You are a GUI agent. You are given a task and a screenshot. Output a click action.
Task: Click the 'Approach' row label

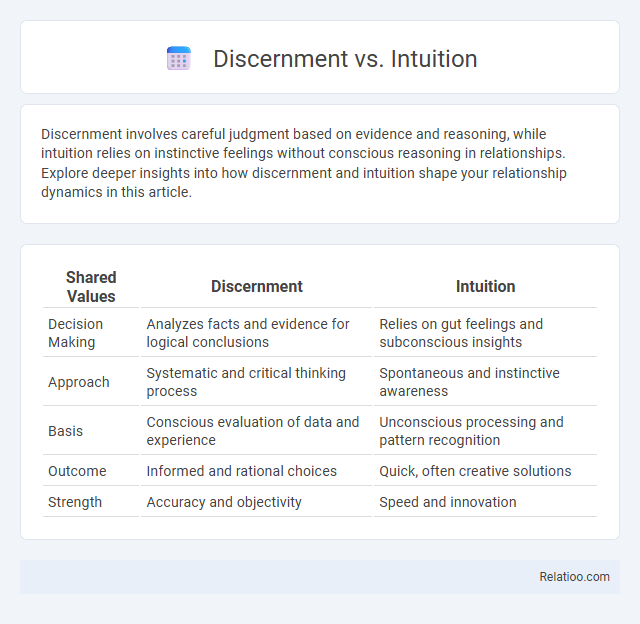(x=79, y=382)
